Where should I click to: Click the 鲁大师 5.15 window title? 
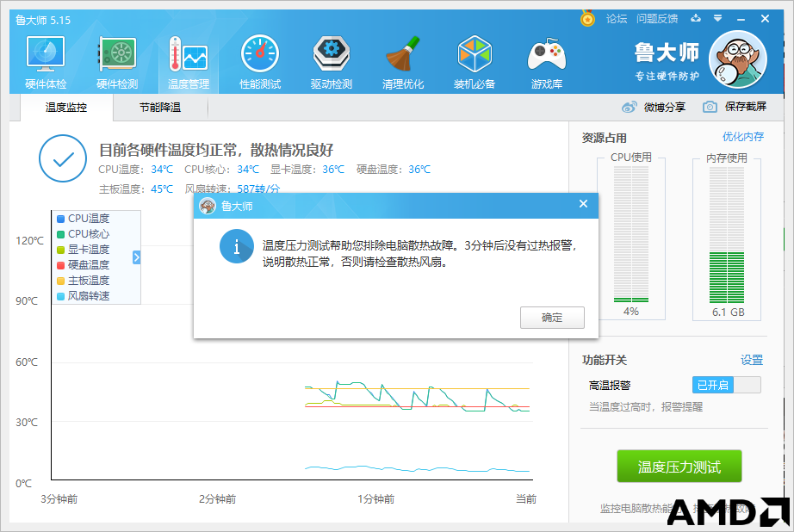pyautogui.click(x=43, y=21)
